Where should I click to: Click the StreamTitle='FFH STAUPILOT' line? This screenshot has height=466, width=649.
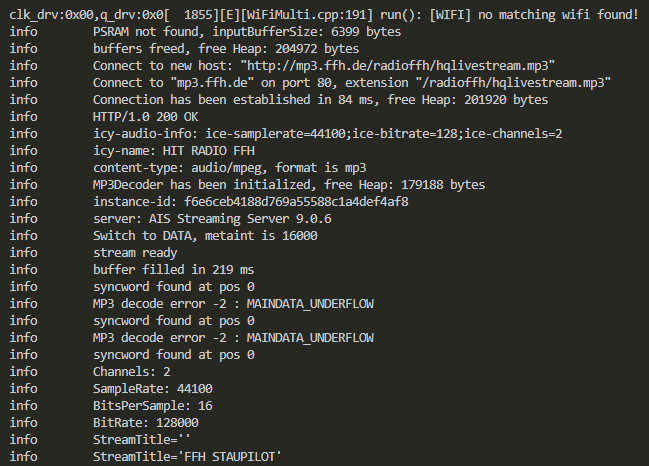point(187,456)
